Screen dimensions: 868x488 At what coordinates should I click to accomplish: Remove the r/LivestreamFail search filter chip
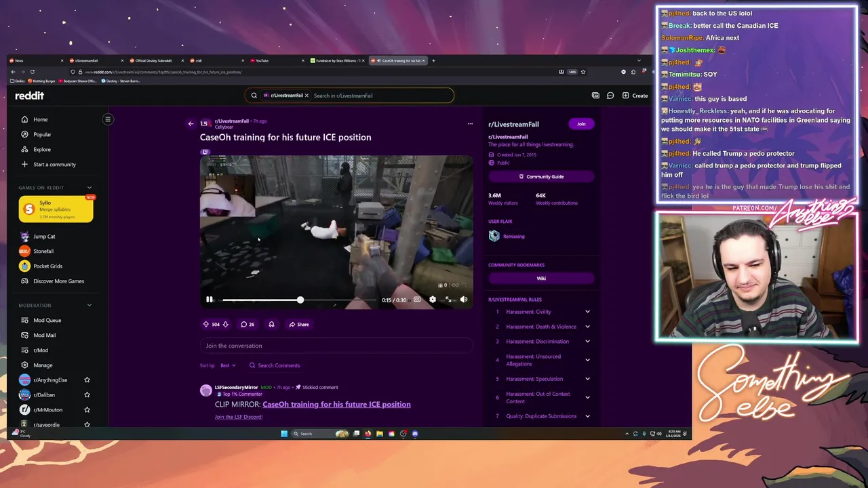[x=307, y=96]
